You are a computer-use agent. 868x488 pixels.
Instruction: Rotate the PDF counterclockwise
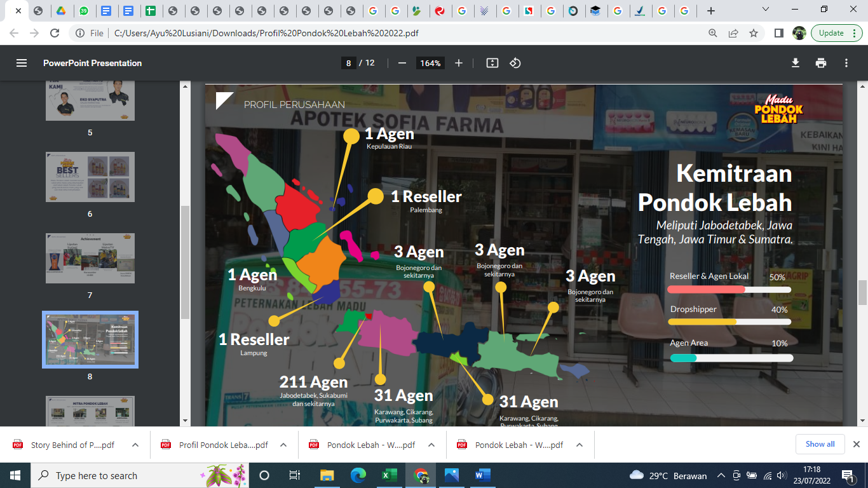click(x=515, y=63)
